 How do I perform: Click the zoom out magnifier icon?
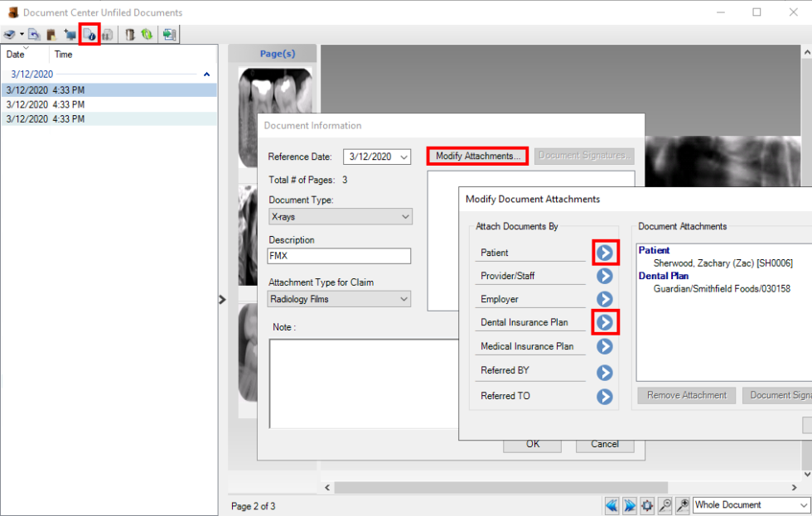665,505
